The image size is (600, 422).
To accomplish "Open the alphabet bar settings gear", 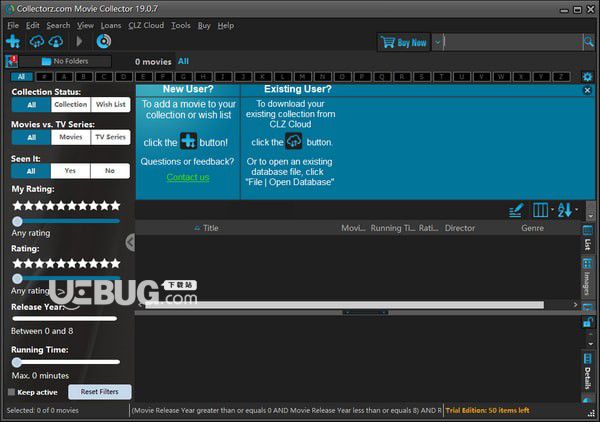I will pyautogui.click(x=587, y=77).
